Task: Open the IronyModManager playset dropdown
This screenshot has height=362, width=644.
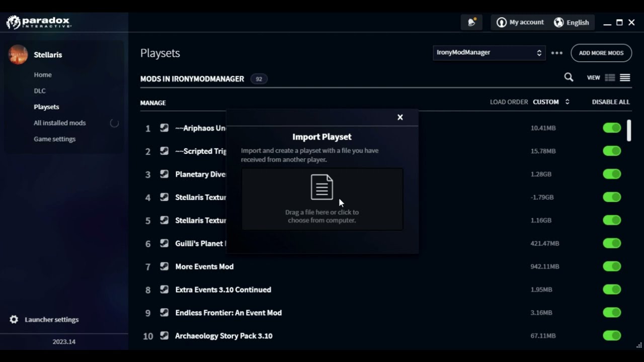Action: [489, 52]
